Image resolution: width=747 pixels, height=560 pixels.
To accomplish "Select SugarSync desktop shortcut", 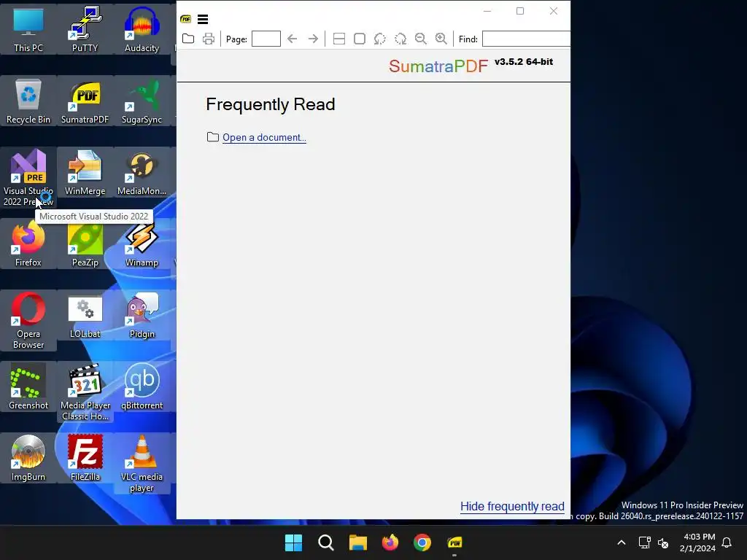I will (x=142, y=101).
